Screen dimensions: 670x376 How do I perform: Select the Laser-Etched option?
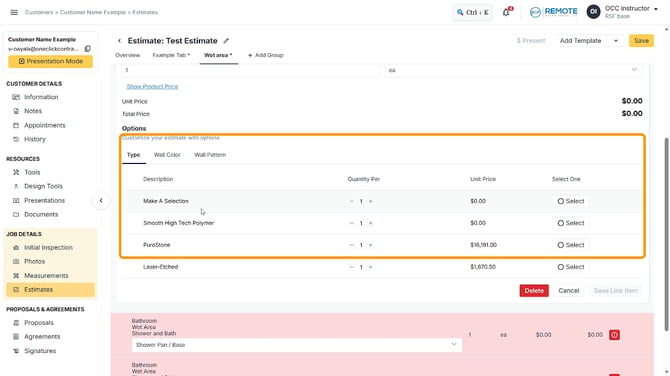click(x=570, y=267)
